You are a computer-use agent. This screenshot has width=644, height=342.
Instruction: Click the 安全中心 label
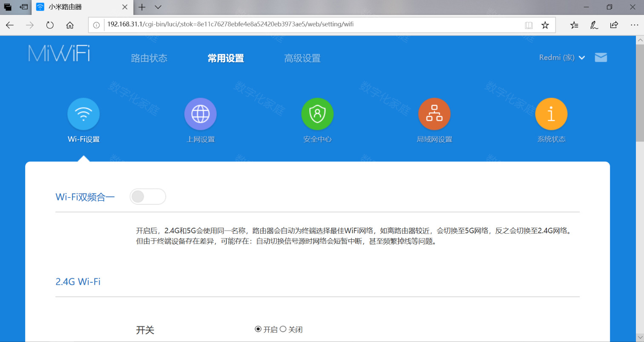click(317, 139)
